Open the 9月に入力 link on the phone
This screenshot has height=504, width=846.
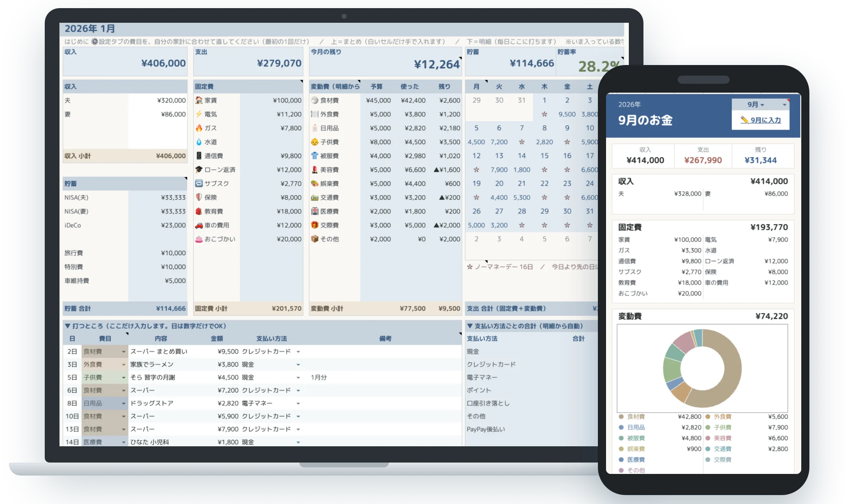pyautogui.click(x=761, y=120)
